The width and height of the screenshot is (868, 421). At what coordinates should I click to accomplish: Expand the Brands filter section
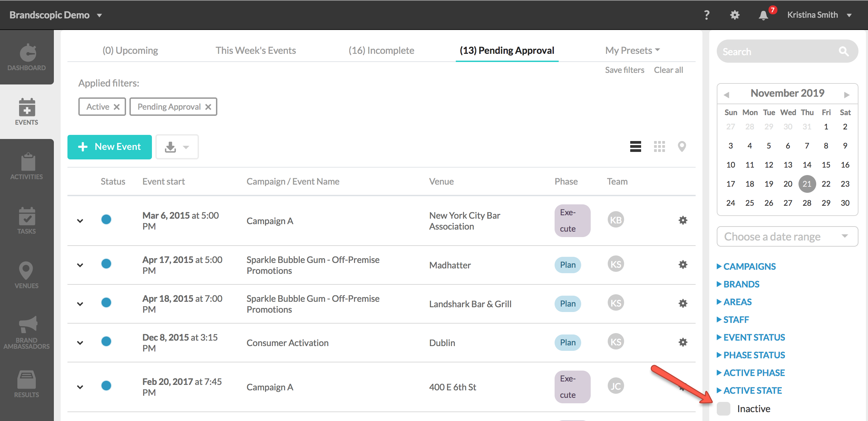[x=738, y=284]
